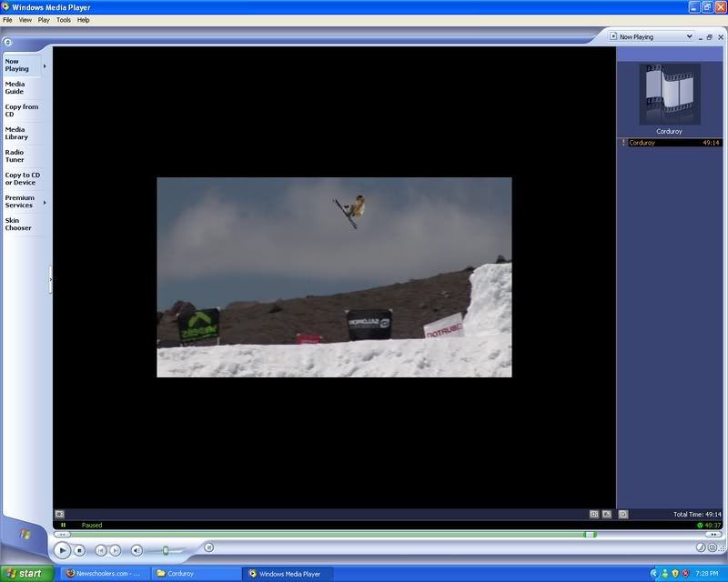The image size is (728, 582).
Task: Open Copy to CD or Device tab
Action: coord(22,178)
